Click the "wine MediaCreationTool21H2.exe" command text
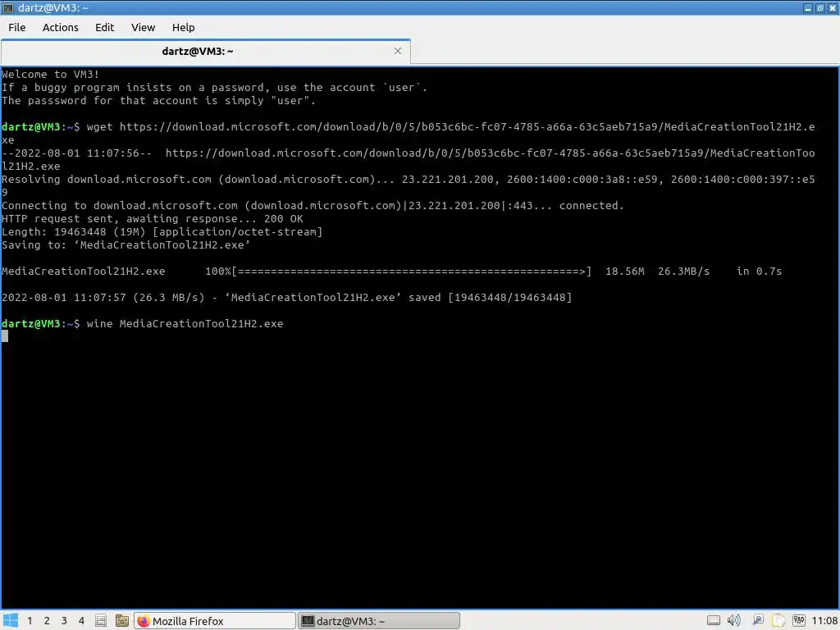 (x=185, y=323)
